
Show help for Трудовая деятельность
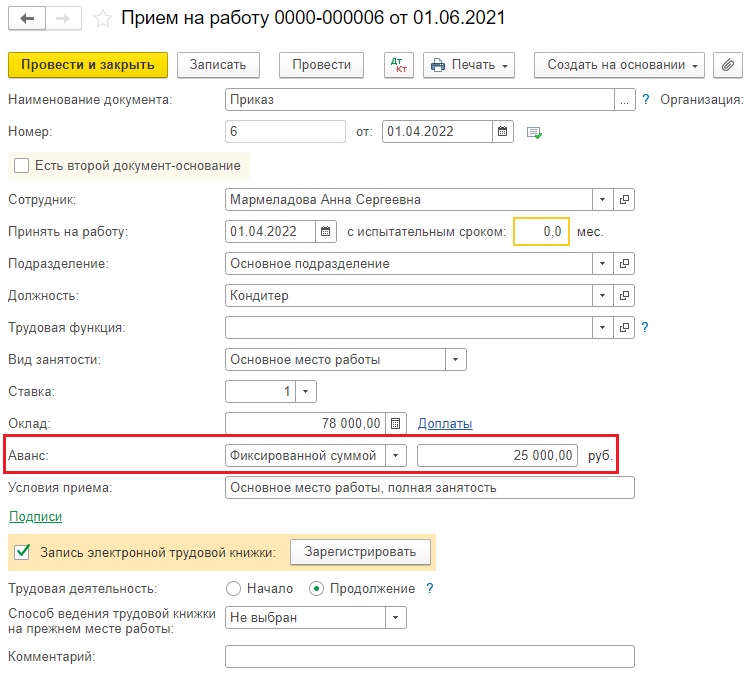pos(430,588)
